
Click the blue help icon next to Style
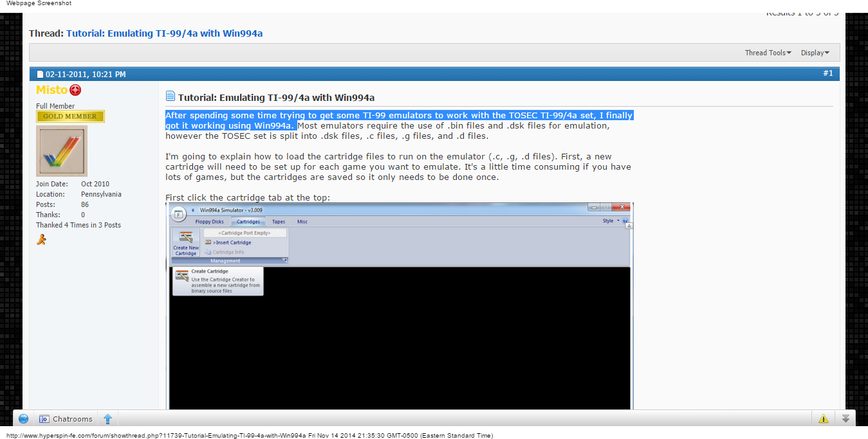pyautogui.click(x=625, y=221)
